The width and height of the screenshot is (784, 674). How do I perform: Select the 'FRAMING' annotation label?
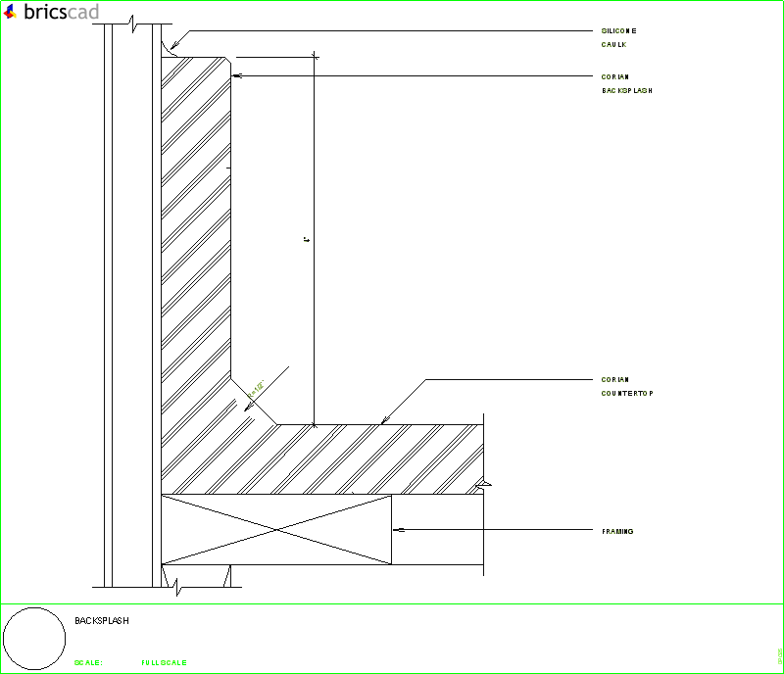[x=617, y=532]
